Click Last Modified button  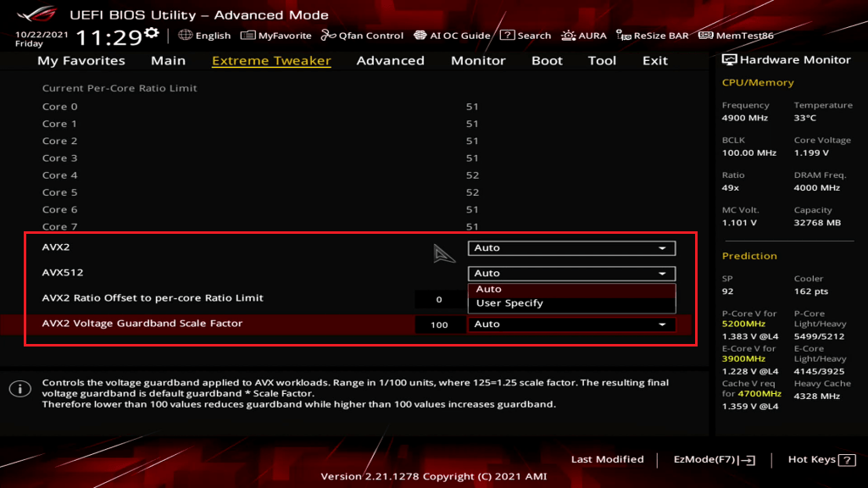click(x=607, y=459)
